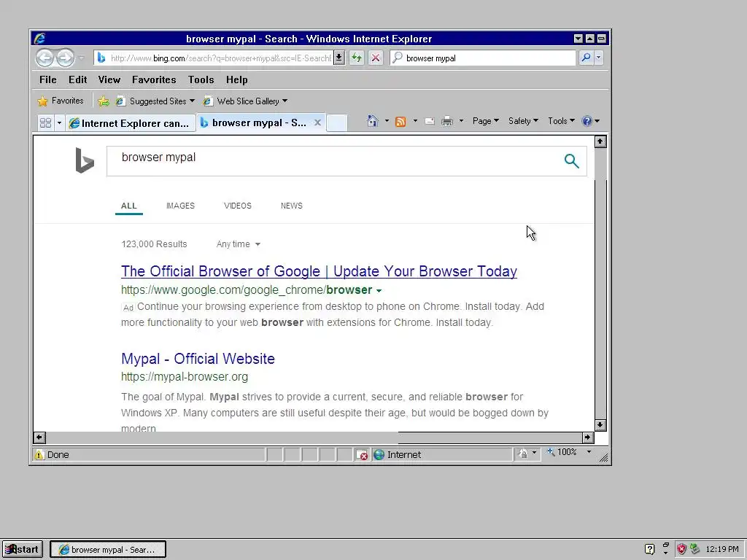
Task: Open the command bar Tools dropdown
Action: click(561, 121)
